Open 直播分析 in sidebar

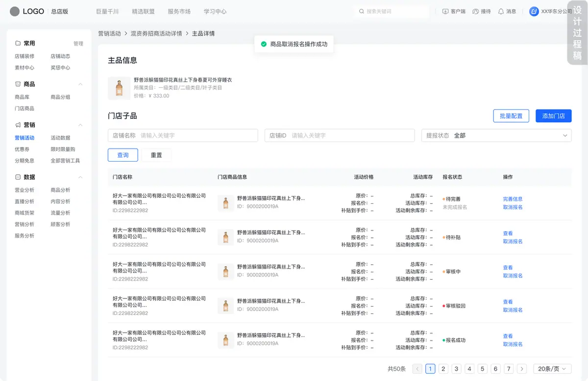[24, 201]
